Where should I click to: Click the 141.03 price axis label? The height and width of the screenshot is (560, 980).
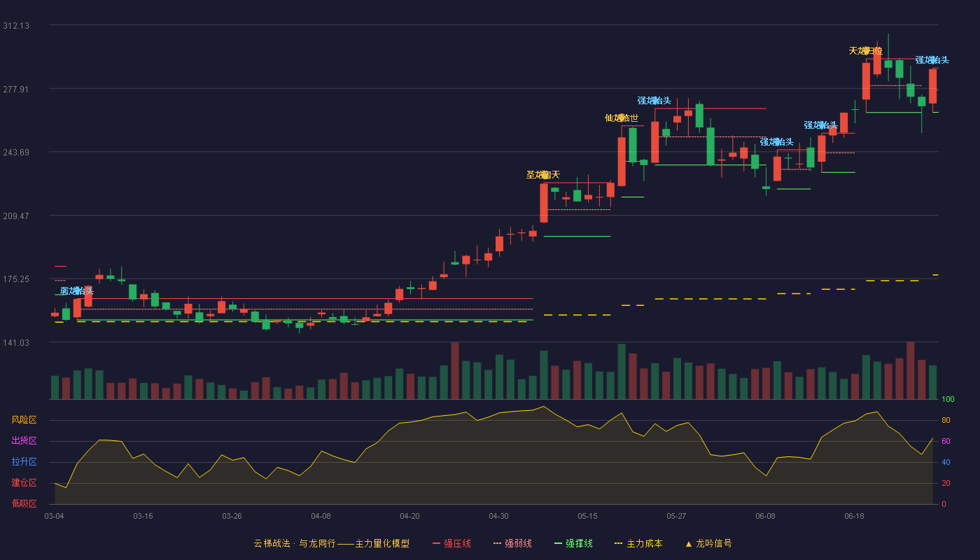point(16,343)
